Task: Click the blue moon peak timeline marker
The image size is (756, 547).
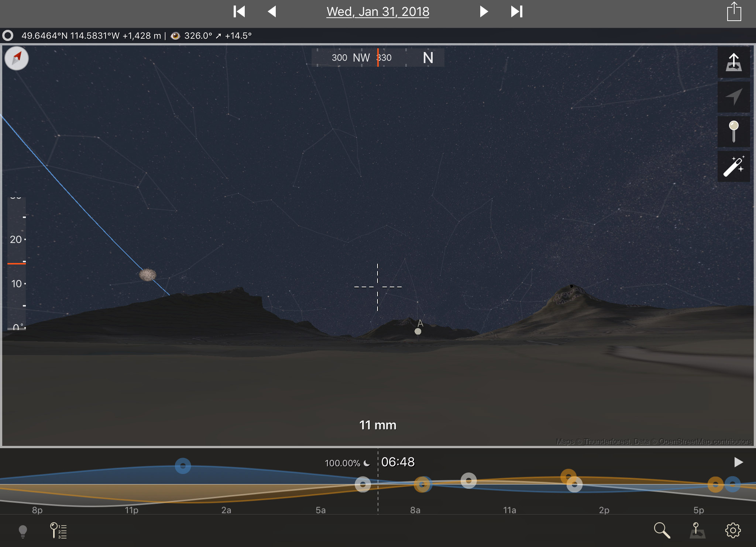Action: point(183,466)
